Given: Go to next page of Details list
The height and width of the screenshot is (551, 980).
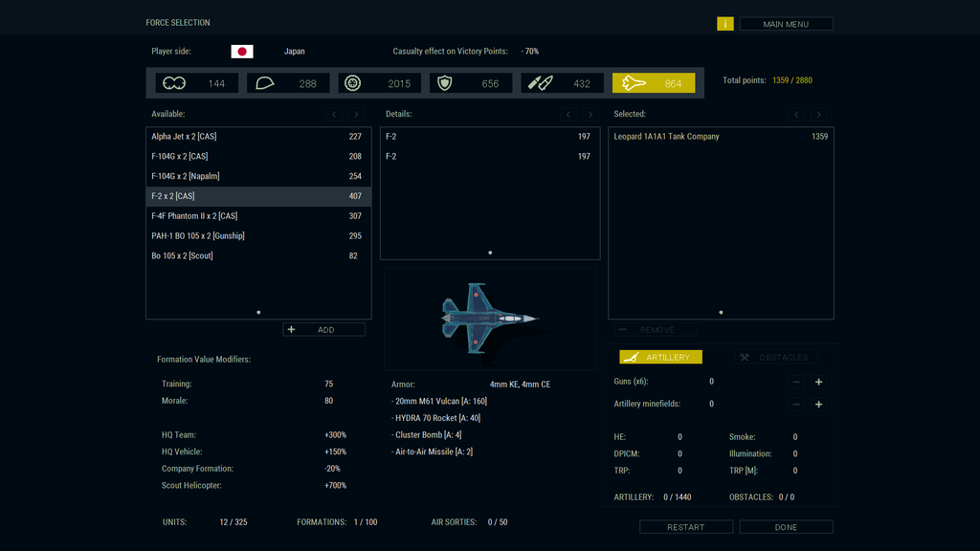Looking at the screenshot, I should (x=590, y=115).
